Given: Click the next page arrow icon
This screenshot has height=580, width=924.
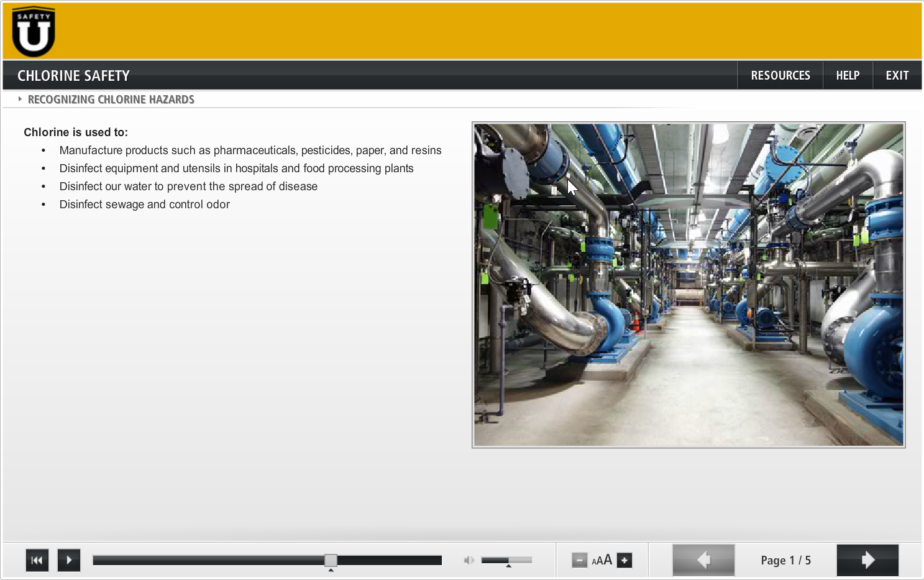Looking at the screenshot, I should click(867, 560).
